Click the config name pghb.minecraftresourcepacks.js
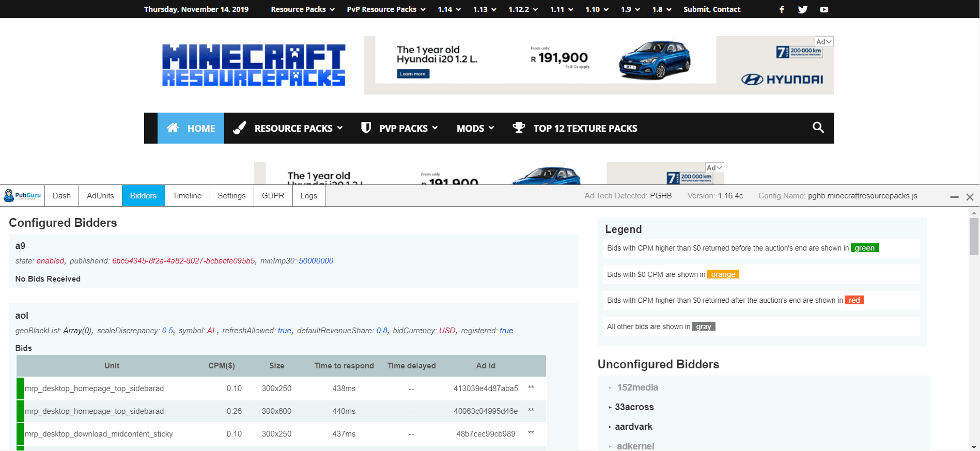The width and height of the screenshot is (980, 451). (x=863, y=196)
